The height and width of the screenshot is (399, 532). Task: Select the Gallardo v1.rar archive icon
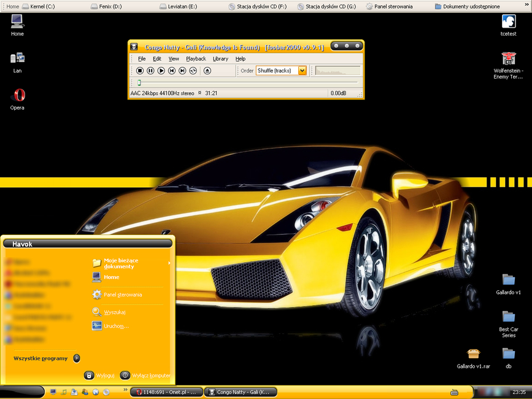(473, 358)
